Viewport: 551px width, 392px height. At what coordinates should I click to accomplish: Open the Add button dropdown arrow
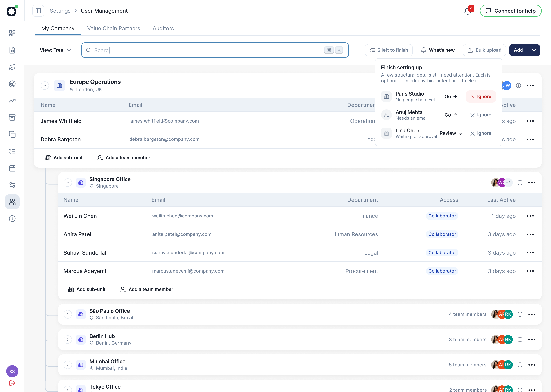click(x=534, y=50)
